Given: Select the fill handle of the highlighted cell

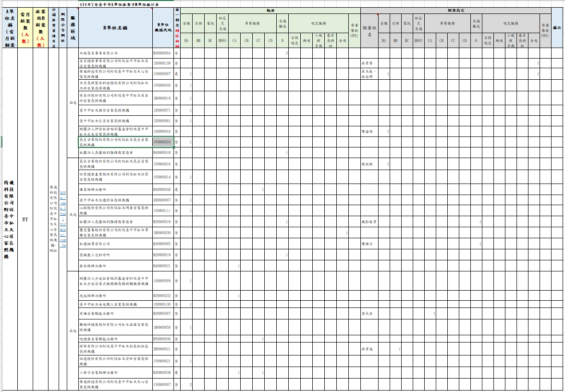Looking at the screenshot, I should [x=173, y=147].
